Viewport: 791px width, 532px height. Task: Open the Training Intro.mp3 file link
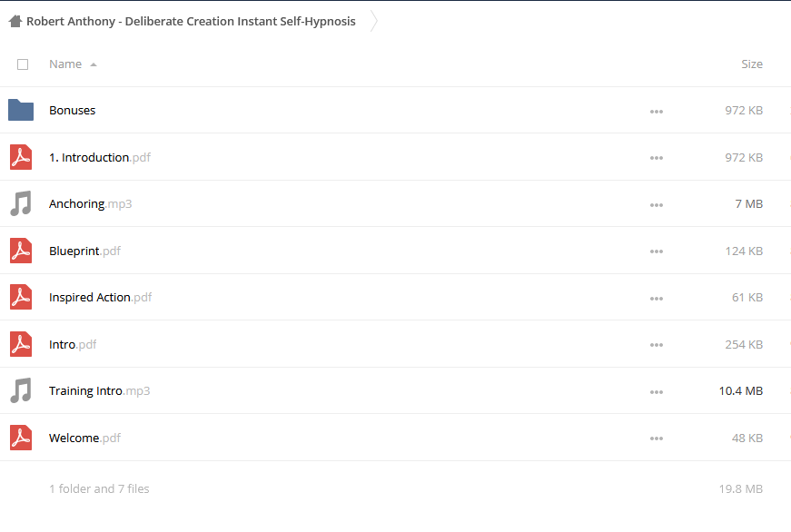99,390
